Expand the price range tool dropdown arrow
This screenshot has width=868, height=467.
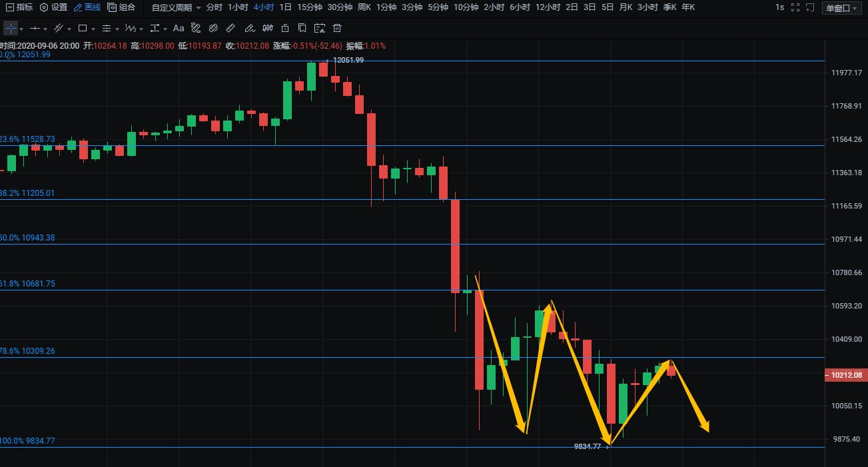[165, 29]
